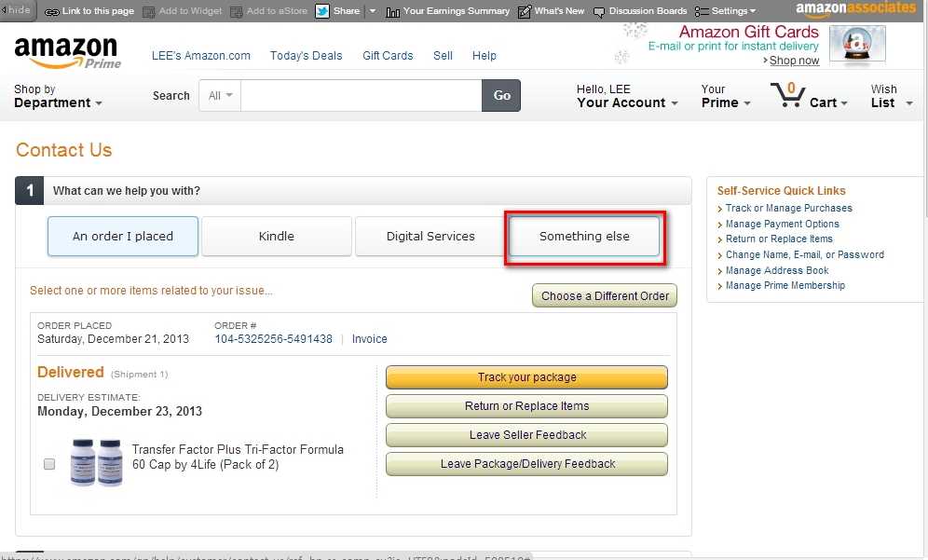Check the Transfer Factor Plus item checkbox

[x=49, y=463]
